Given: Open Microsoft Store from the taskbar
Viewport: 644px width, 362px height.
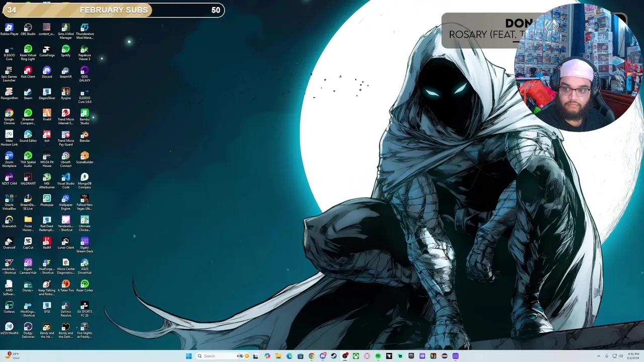Looking at the screenshot, I should [x=300, y=356].
